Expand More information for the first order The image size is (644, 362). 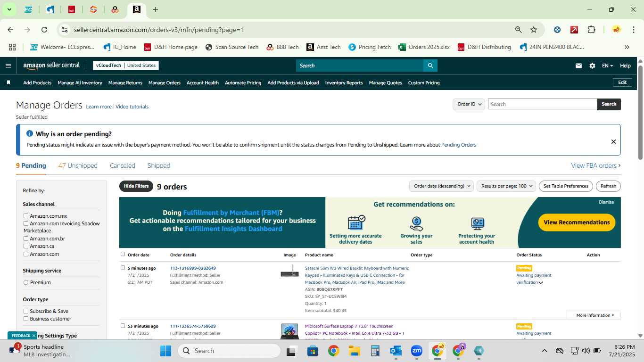[593, 315]
